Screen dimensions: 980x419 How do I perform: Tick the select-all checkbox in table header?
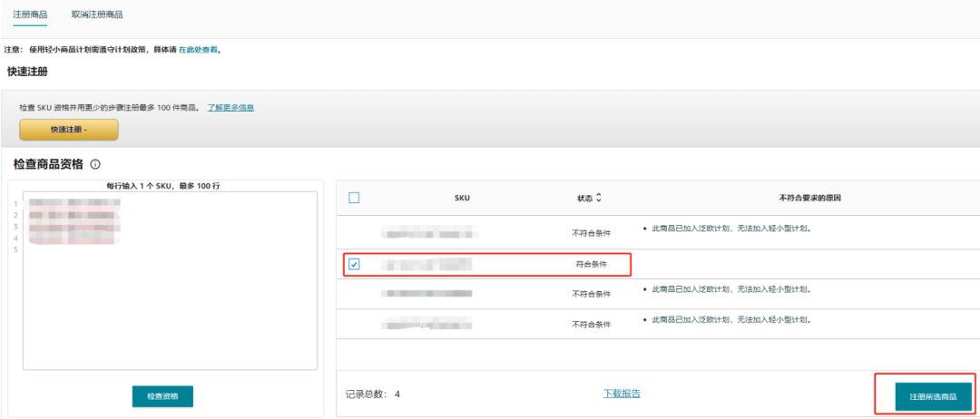[355, 198]
